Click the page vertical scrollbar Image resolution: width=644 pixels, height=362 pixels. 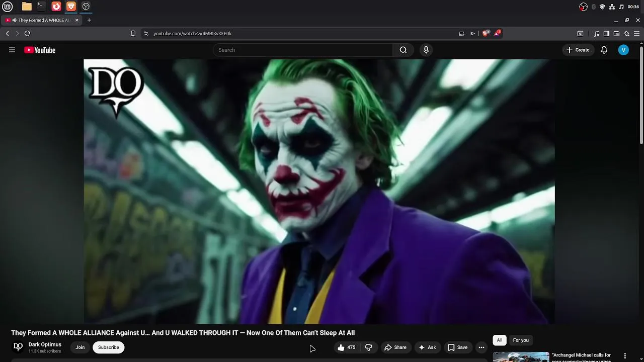pos(641,96)
